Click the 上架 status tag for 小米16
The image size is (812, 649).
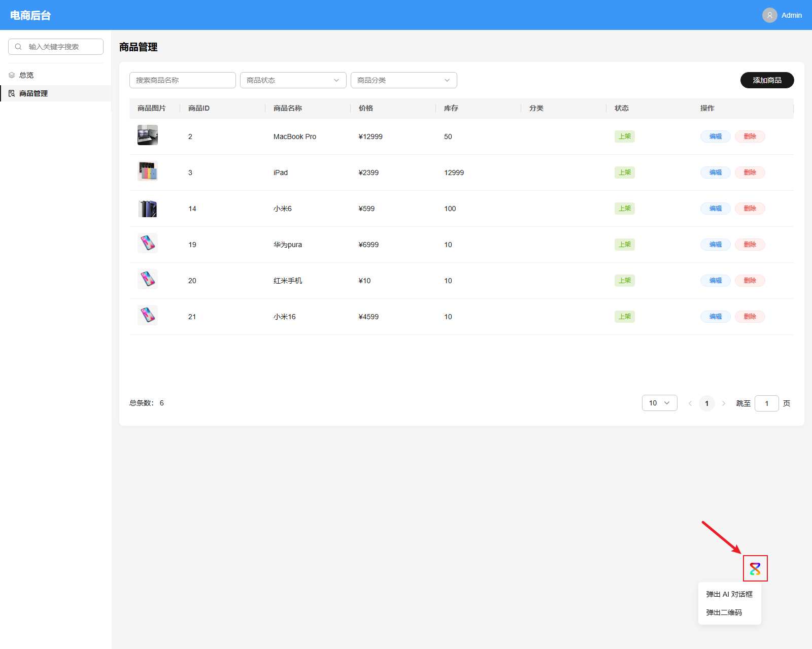625,317
